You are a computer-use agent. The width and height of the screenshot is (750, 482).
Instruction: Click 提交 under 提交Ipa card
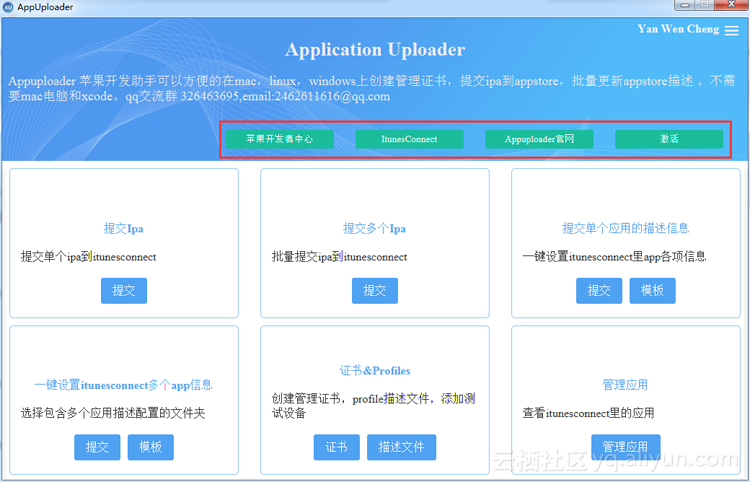(124, 291)
